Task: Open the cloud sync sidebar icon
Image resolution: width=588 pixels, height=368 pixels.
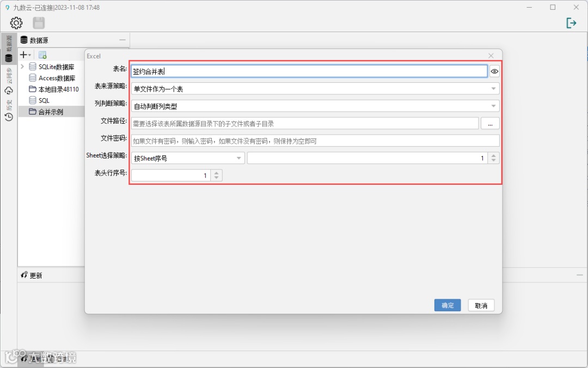Action: point(9,91)
